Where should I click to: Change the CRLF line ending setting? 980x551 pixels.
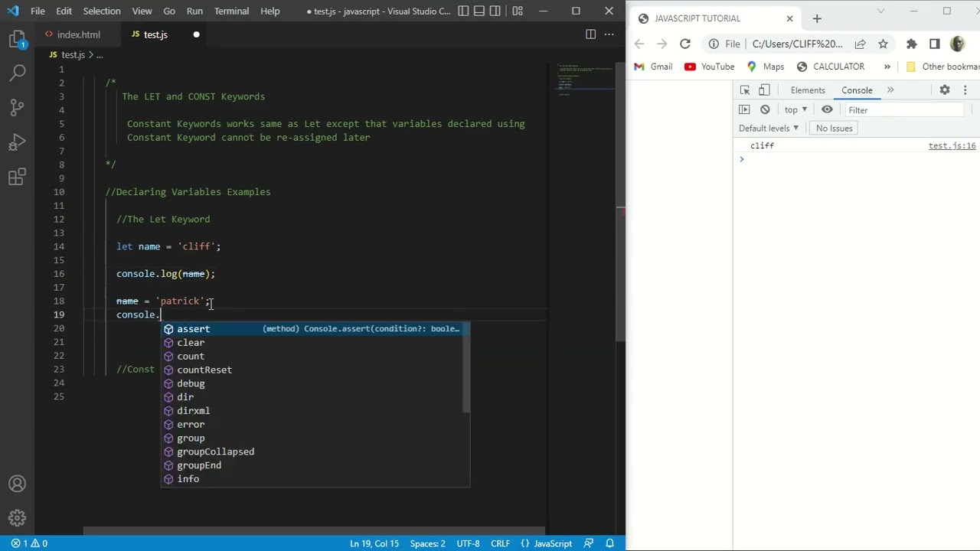coord(500,543)
